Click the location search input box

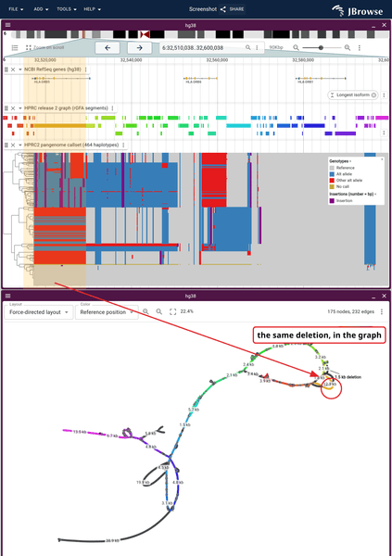pos(203,47)
